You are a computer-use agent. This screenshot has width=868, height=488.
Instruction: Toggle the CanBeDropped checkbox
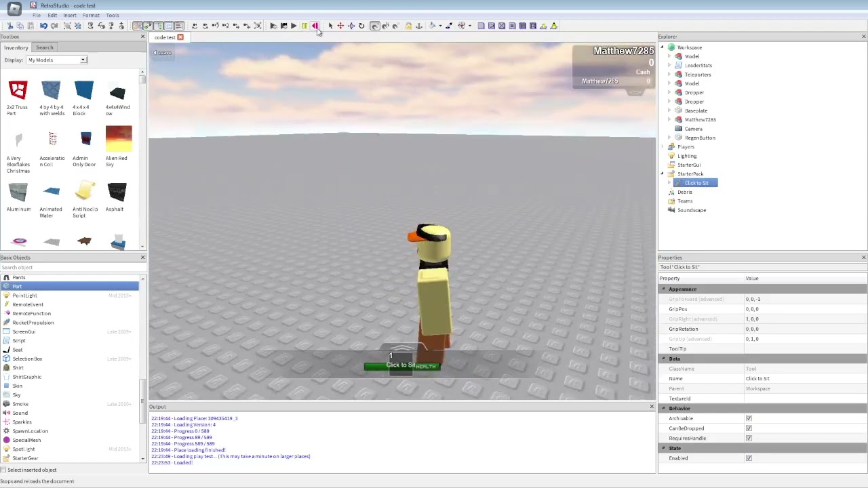(749, 428)
